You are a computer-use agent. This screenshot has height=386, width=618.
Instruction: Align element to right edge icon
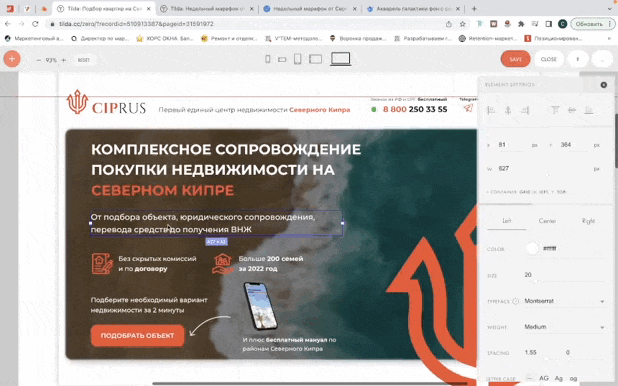pos(525,110)
